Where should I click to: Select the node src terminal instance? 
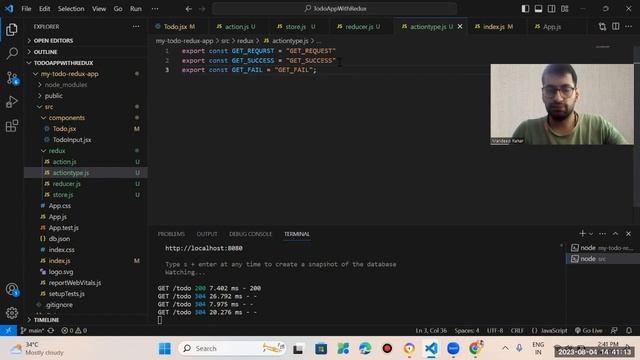602,259
